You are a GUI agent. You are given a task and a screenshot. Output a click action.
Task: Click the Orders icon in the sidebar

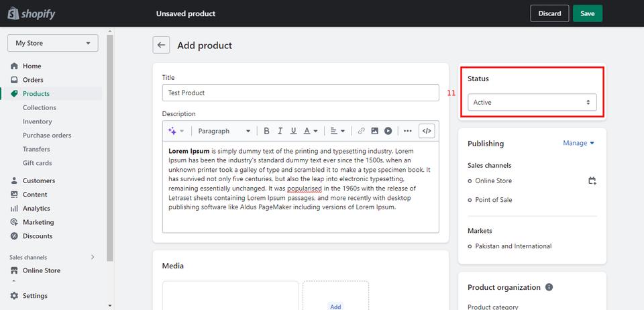[14, 80]
